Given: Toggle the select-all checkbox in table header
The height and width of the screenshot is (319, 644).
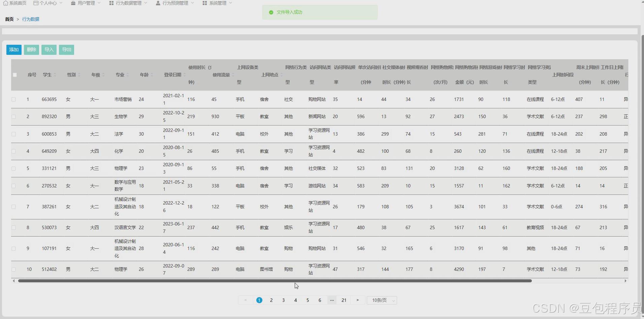Looking at the screenshot, I should 15,75.
